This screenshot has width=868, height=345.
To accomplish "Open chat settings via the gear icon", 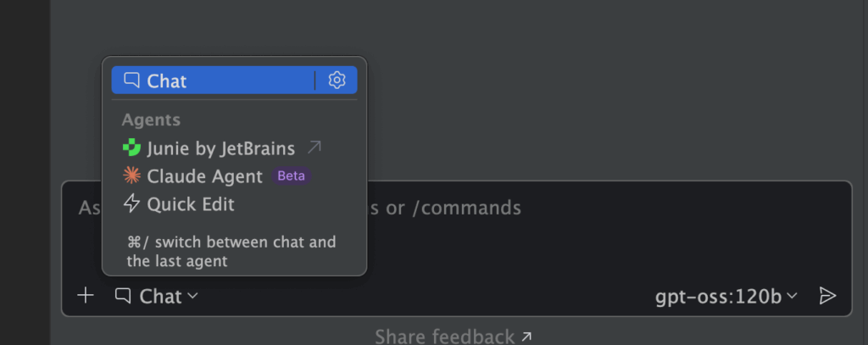I will coord(337,81).
